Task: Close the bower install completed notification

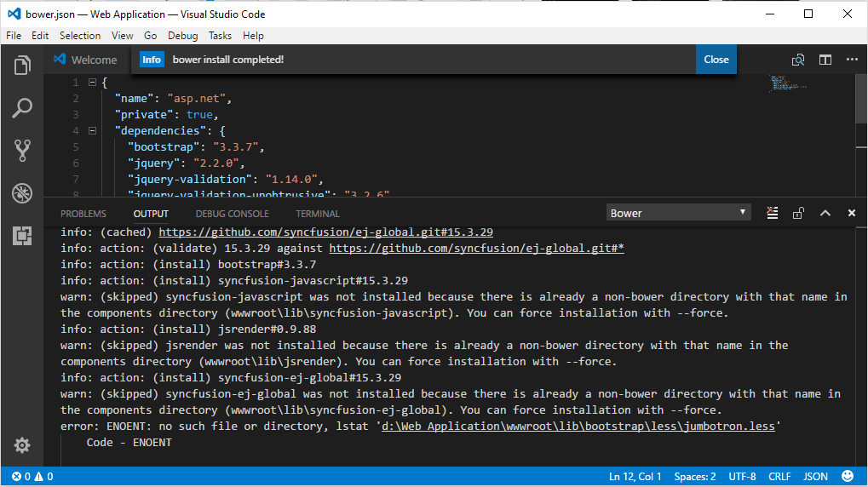Action: [x=716, y=60]
